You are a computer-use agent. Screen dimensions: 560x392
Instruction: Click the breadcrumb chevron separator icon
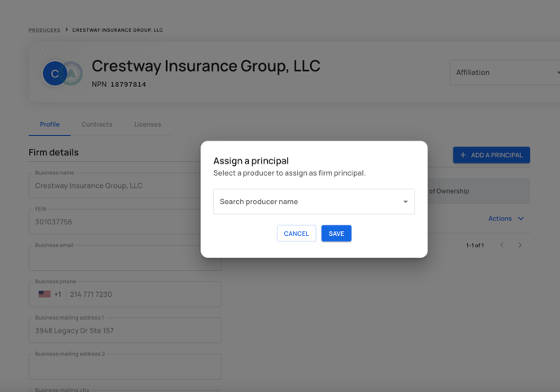click(x=67, y=29)
